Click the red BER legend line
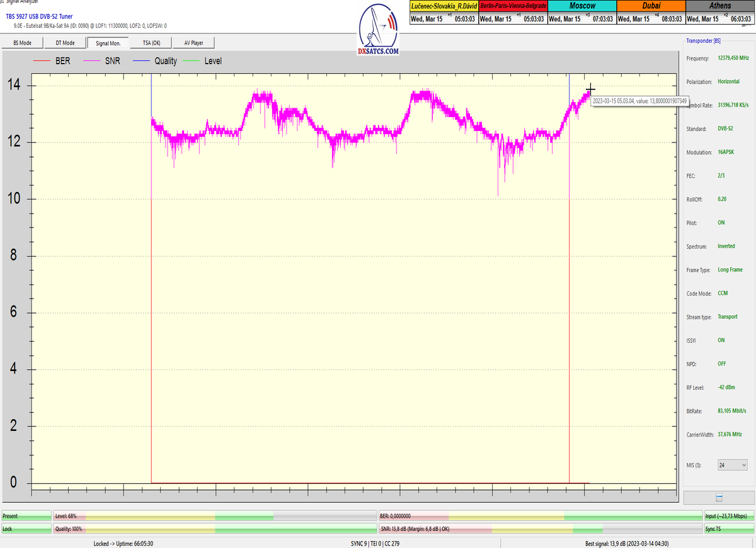The image size is (756, 548). click(x=41, y=61)
